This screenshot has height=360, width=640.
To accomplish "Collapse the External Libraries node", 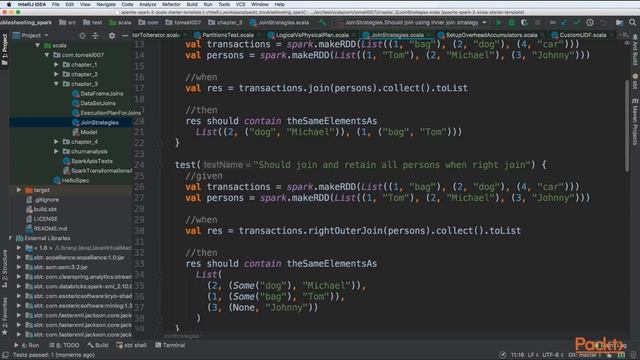I will coord(11,238).
